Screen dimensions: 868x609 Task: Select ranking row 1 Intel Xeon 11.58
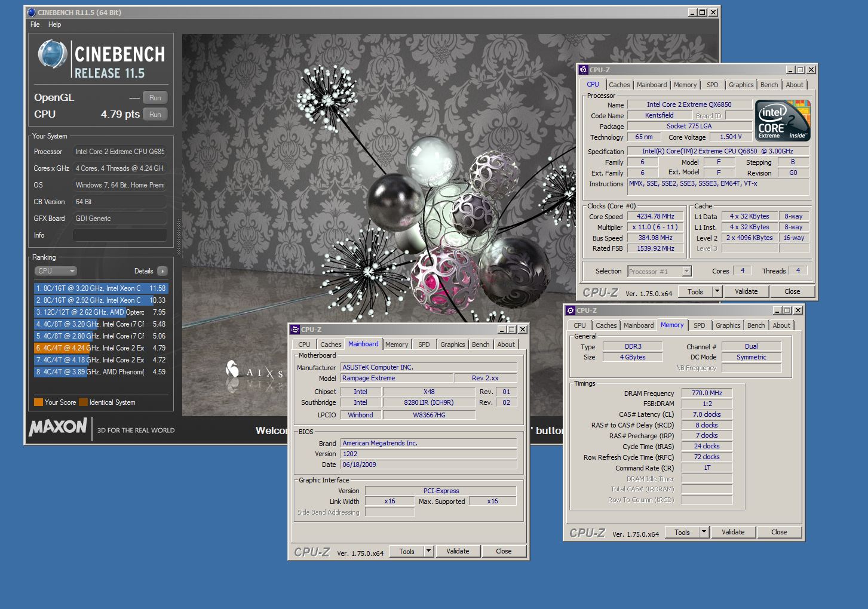click(101, 288)
